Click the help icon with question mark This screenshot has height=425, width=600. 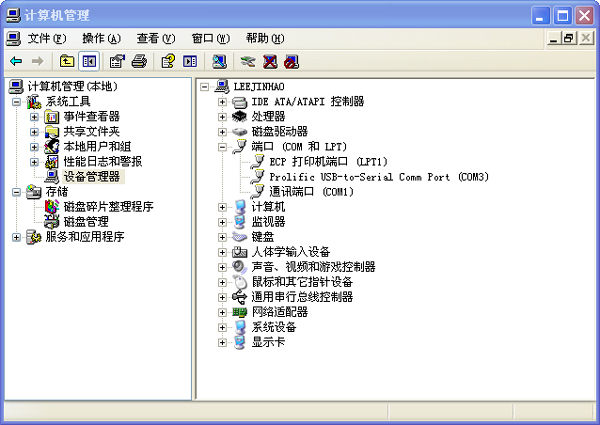(168, 61)
